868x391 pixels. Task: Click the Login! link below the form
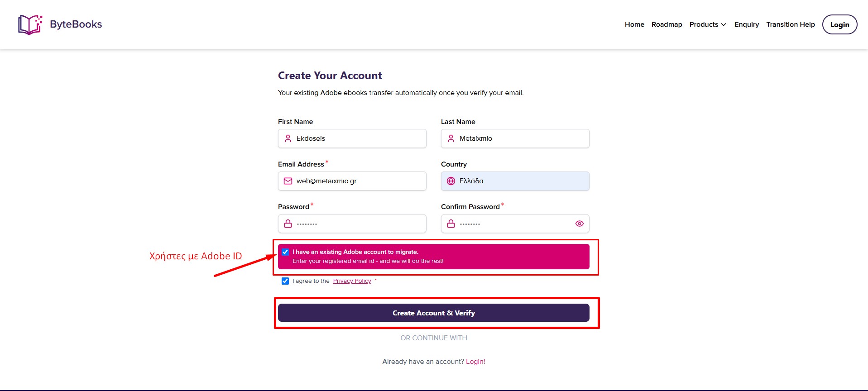[475, 362]
